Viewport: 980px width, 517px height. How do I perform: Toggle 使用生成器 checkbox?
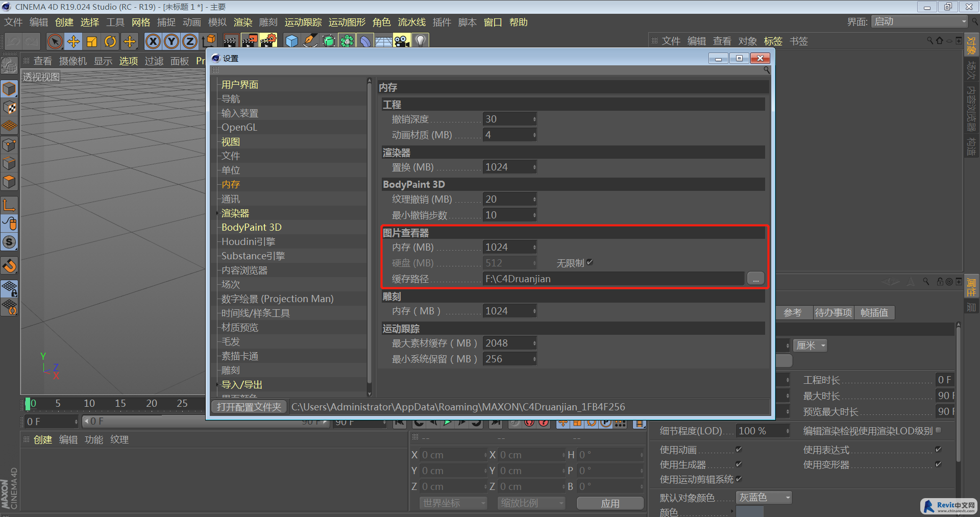coord(739,464)
